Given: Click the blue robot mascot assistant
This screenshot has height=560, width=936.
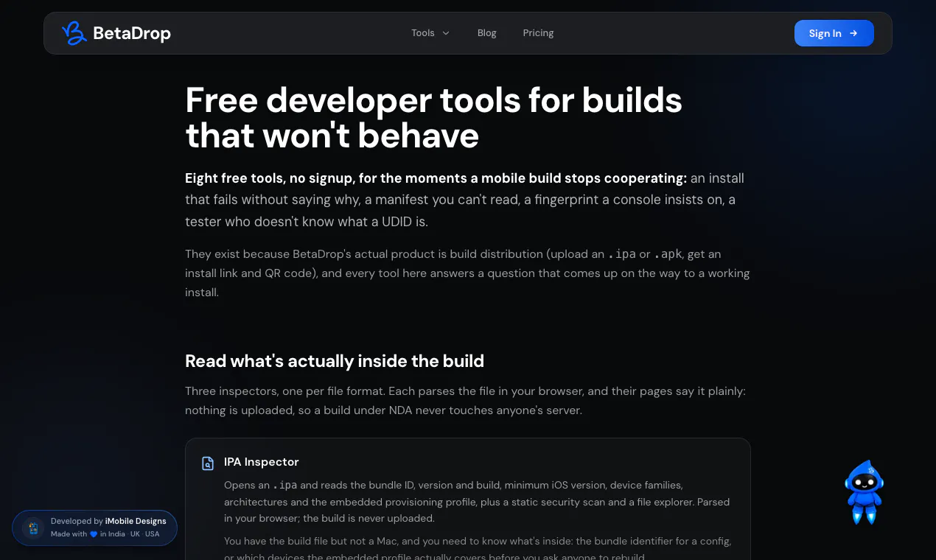Looking at the screenshot, I should [864, 491].
